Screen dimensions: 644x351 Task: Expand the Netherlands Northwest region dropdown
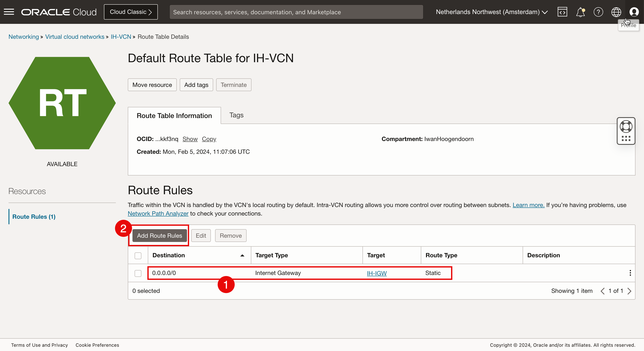coord(492,12)
